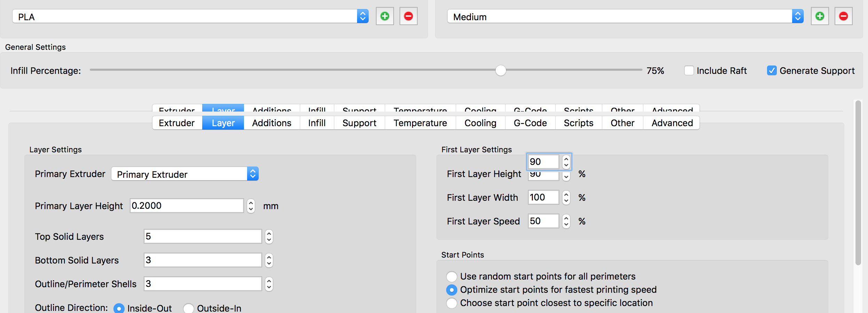Click the Outline/Perimeter Shells stepper
868x313 pixels.
coord(269,284)
